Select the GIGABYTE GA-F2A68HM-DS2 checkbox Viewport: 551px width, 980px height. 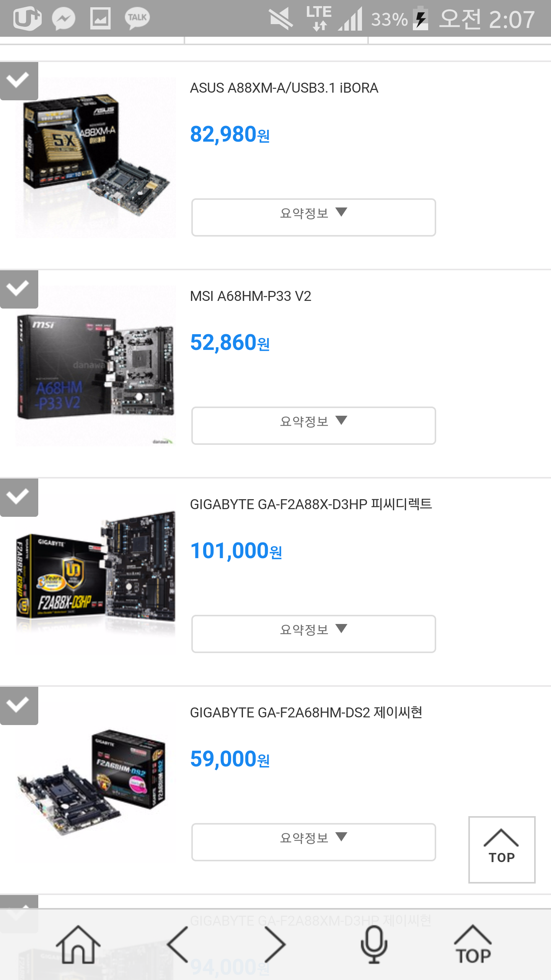pyautogui.click(x=19, y=706)
